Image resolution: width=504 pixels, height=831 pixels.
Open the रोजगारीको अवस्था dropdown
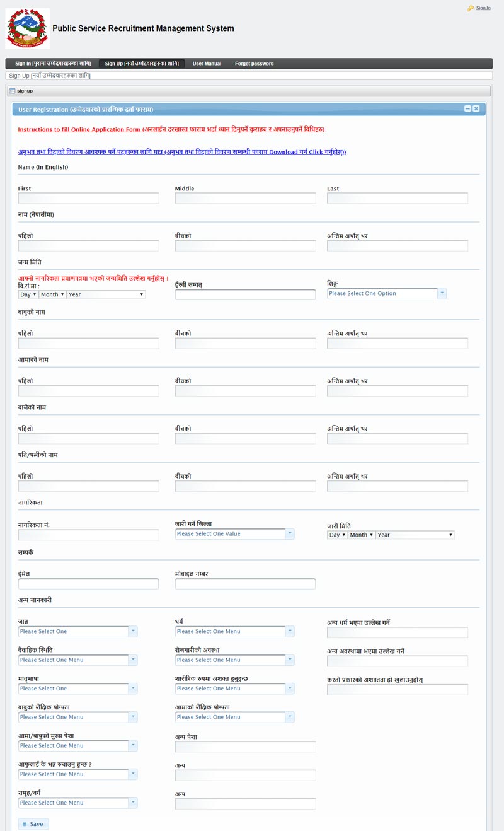click(x=235, y=660)
